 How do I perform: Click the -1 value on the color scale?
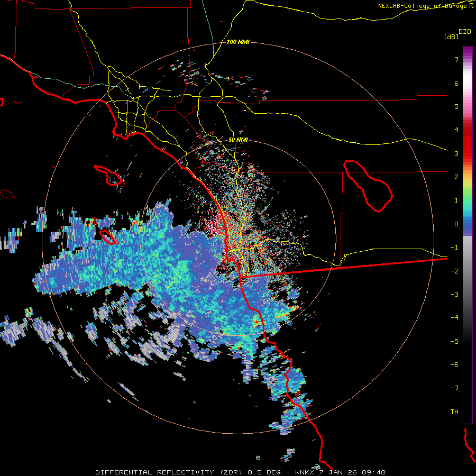[454, 248]
